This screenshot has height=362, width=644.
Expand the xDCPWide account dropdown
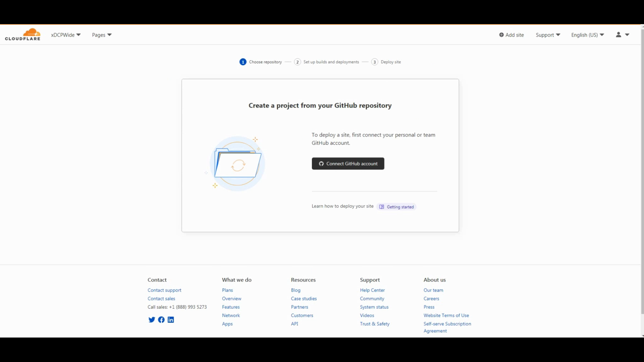tap(66, 35)
